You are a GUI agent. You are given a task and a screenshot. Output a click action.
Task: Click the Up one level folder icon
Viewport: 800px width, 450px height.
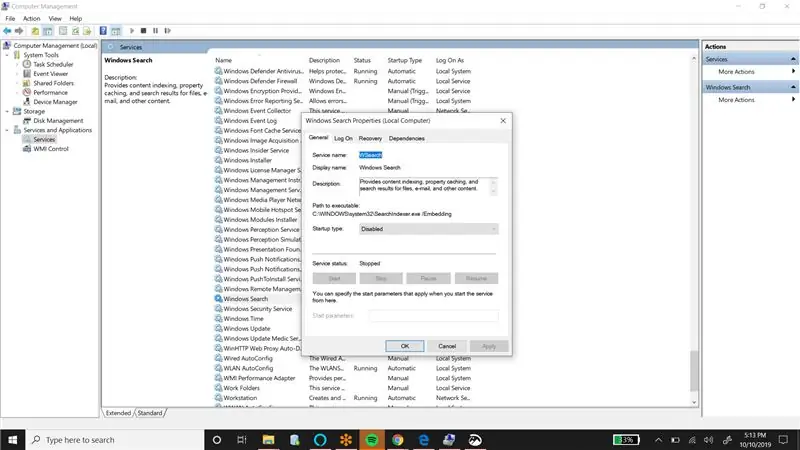pos(35,31)
